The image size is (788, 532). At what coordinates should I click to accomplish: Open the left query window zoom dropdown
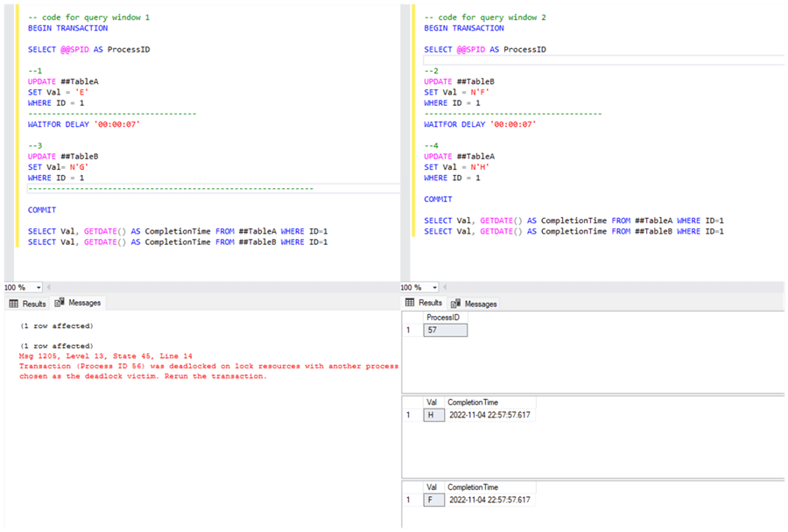[x=38, y=287]
